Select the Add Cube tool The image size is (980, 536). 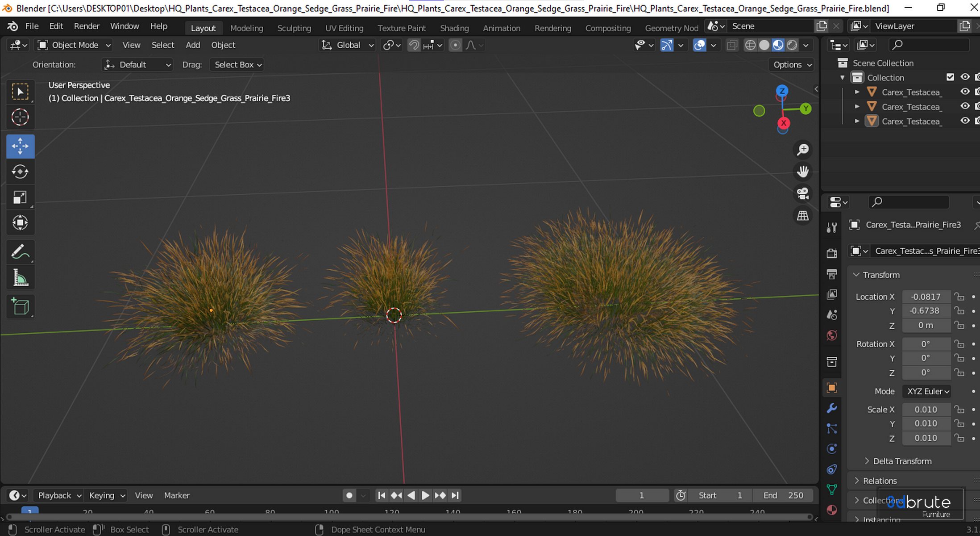click(20, 307)
